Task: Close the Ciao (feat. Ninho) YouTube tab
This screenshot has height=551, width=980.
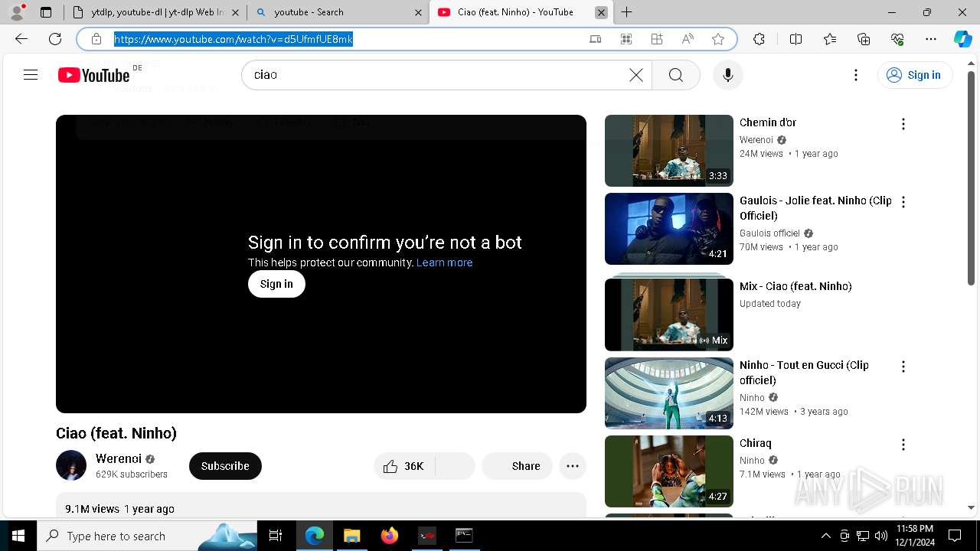Action: click(601, 12)
